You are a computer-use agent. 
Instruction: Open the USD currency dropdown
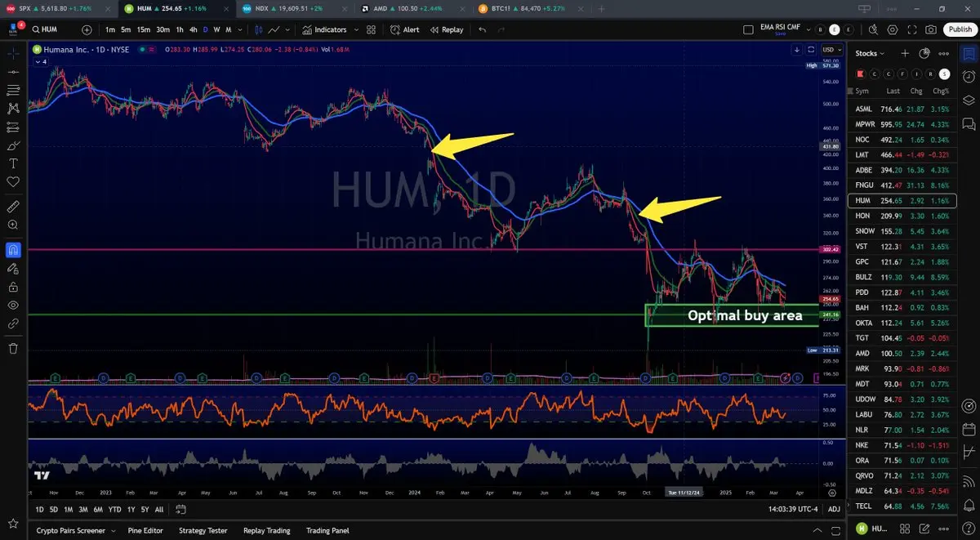(x=831, y=49)
